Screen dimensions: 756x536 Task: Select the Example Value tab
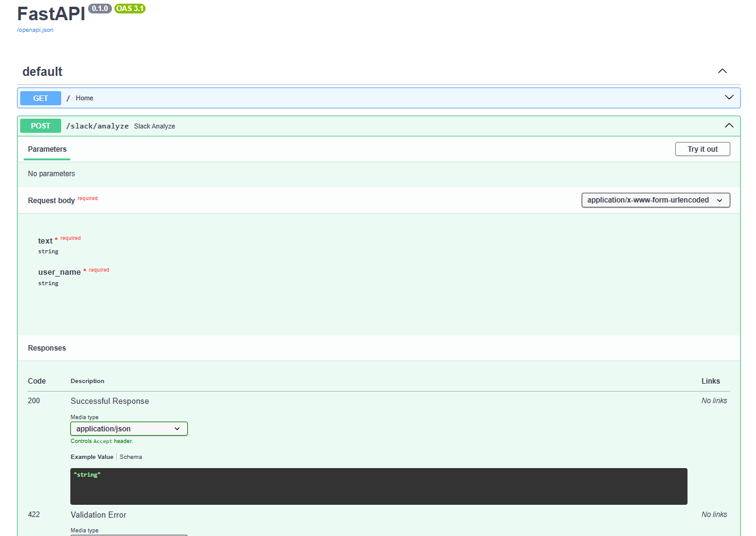(x=92, y=457)
